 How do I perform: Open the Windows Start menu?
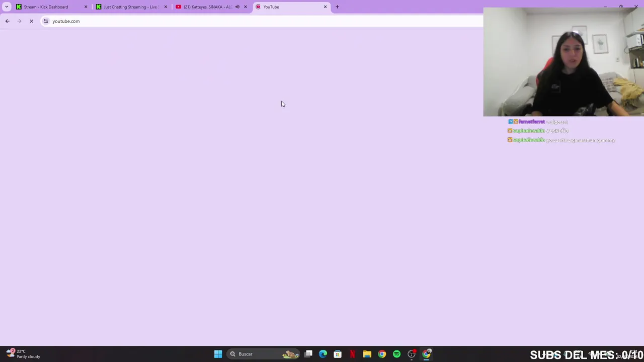pos(218,354)
